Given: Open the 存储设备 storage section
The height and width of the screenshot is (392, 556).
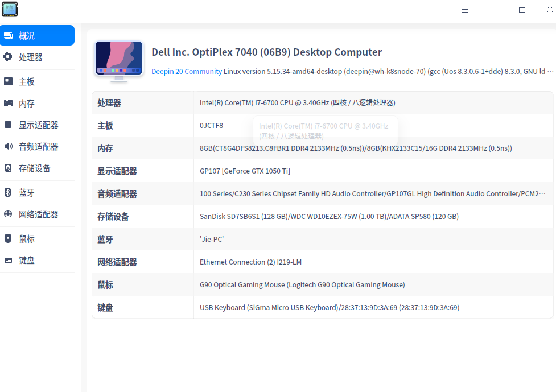Looking at the screenshot, I should point(7,168).
